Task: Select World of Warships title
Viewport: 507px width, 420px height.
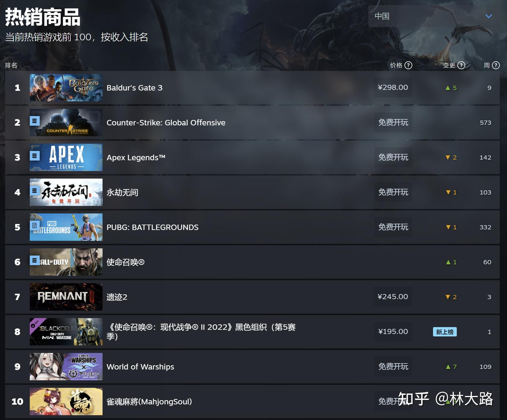Action: 140,367
